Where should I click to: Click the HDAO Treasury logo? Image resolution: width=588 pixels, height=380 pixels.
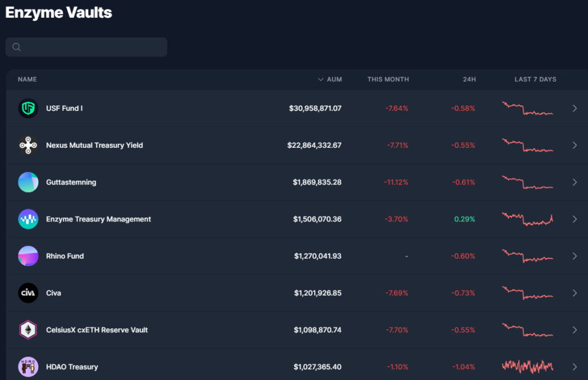(x=28, y=367)
